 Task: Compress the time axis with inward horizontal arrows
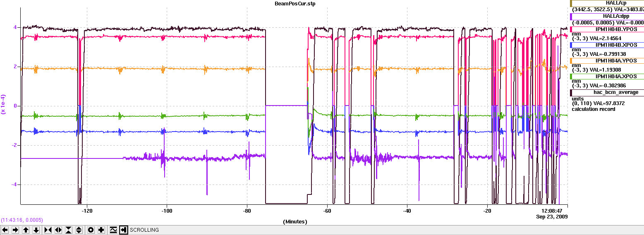[48, 230]
